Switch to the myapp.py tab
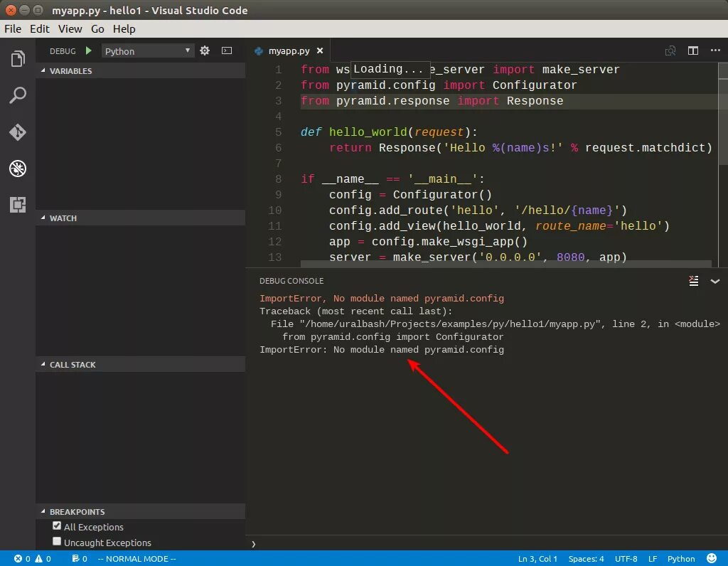The image size is (728, 566). pyautogui.click(x=288, y=50)
